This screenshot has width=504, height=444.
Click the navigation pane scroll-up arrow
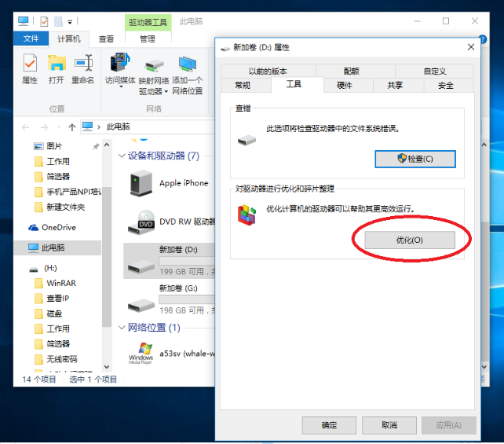[107, 145]
